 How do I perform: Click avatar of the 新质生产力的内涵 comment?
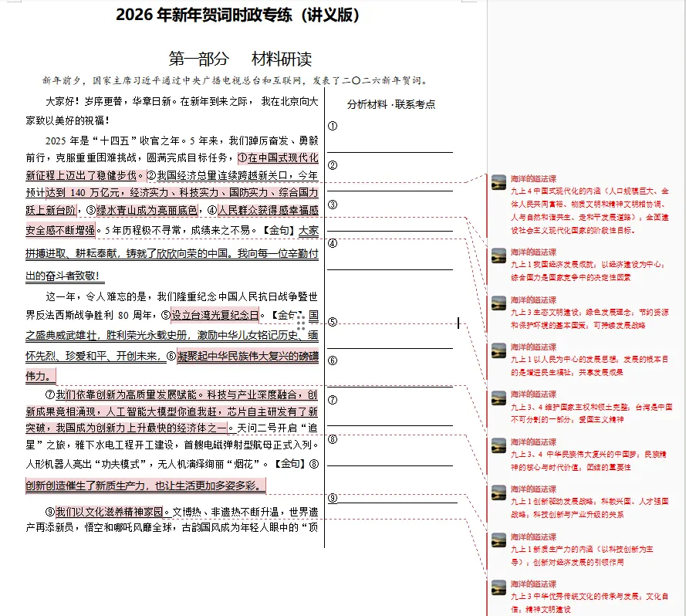pyautogui.click(x=498, y=540)
